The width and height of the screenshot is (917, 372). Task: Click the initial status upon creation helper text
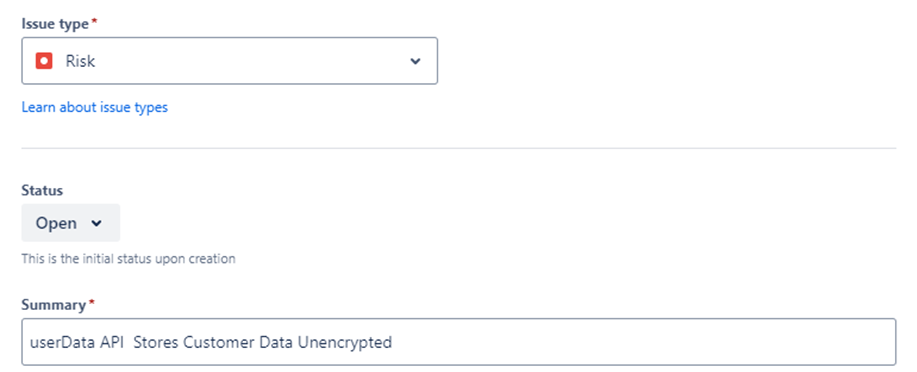pyautogui.click(x=129, y=259)
